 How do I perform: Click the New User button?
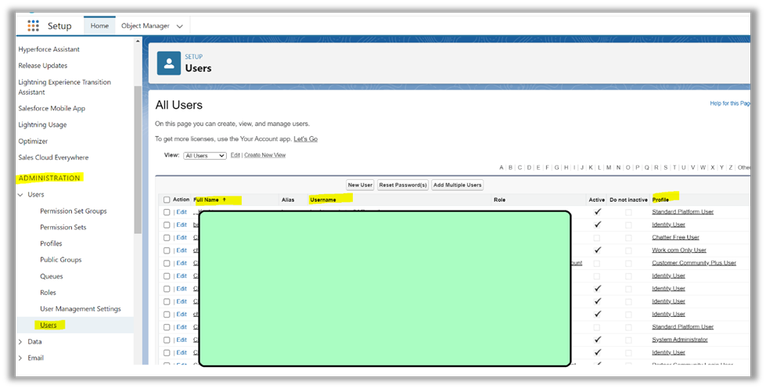pyautogui.click(x=360, y=185)
